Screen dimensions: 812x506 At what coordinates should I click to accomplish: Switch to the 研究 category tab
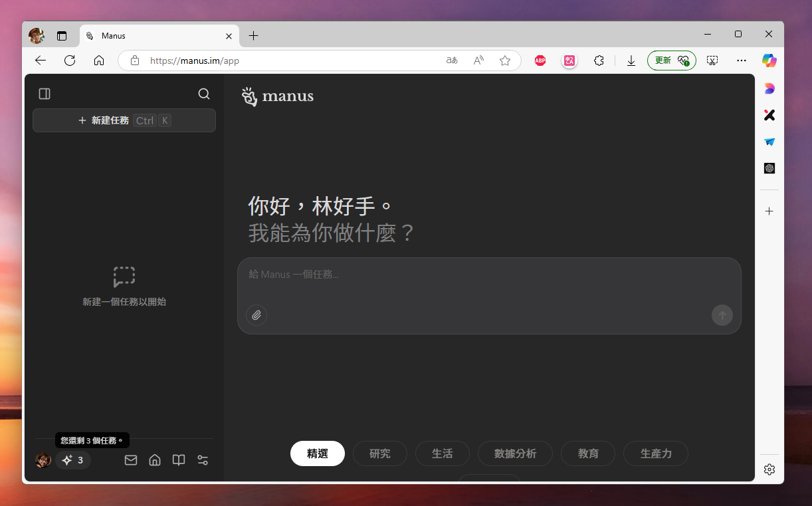[x=379, y=453]
